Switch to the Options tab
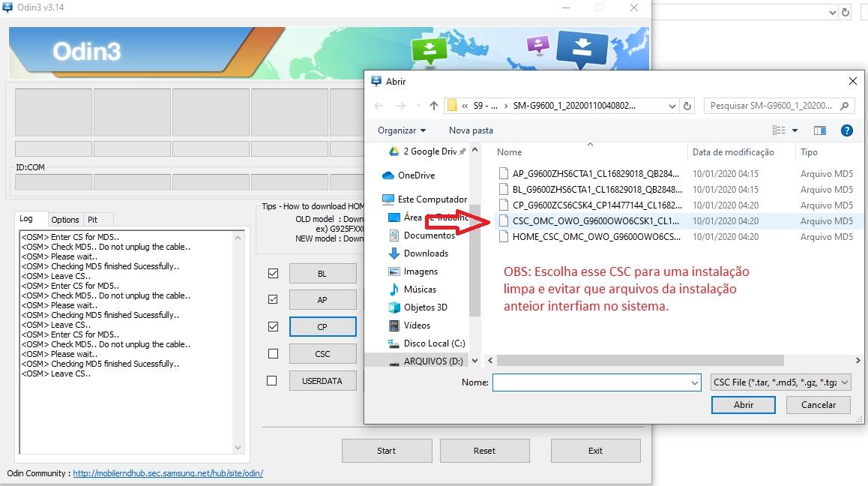This screenshot has width=868, height=486. (x=65, y=220)
